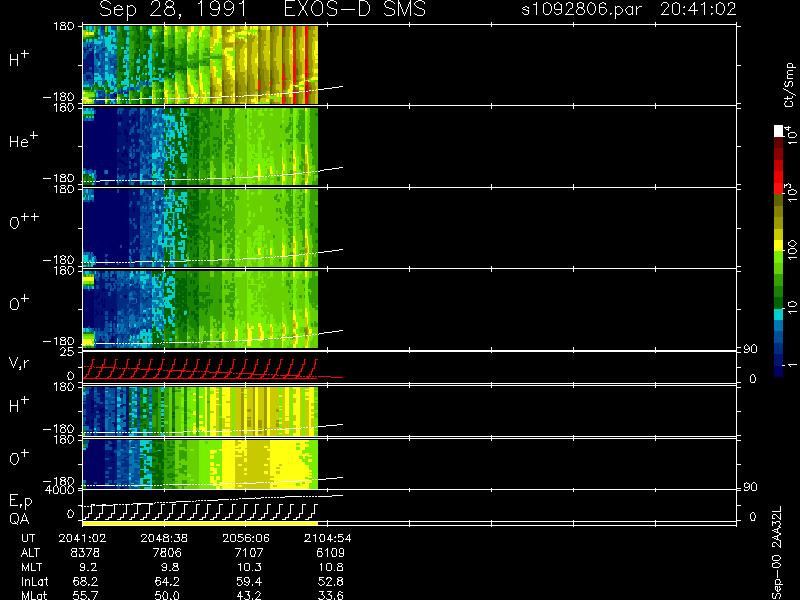
Task: Click the filename 's1092806.par'
Action: tap(581, 9)
